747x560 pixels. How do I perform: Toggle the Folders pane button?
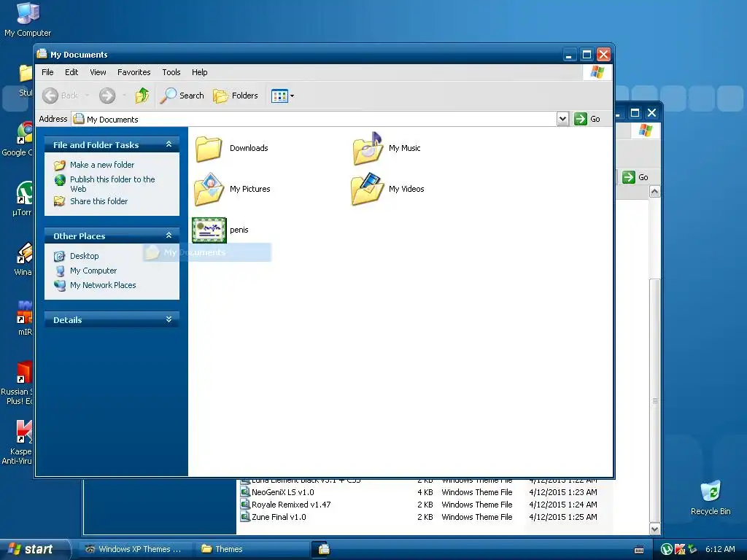pyautogui.click(x=236, y=96)
